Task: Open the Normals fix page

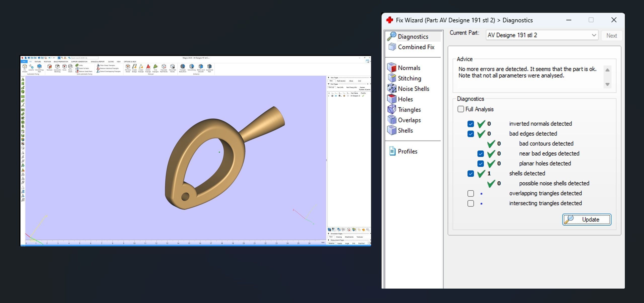Action: tap(409, 68)
